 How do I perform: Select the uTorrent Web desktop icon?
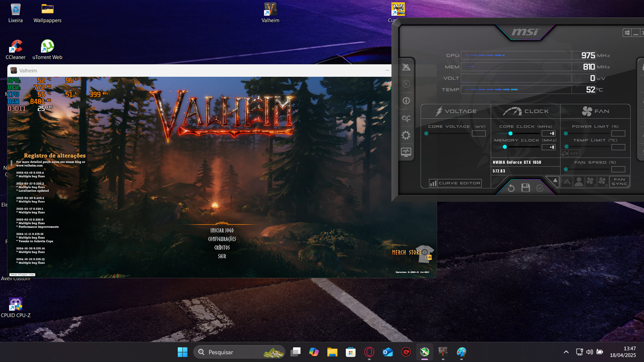[47, 50]
